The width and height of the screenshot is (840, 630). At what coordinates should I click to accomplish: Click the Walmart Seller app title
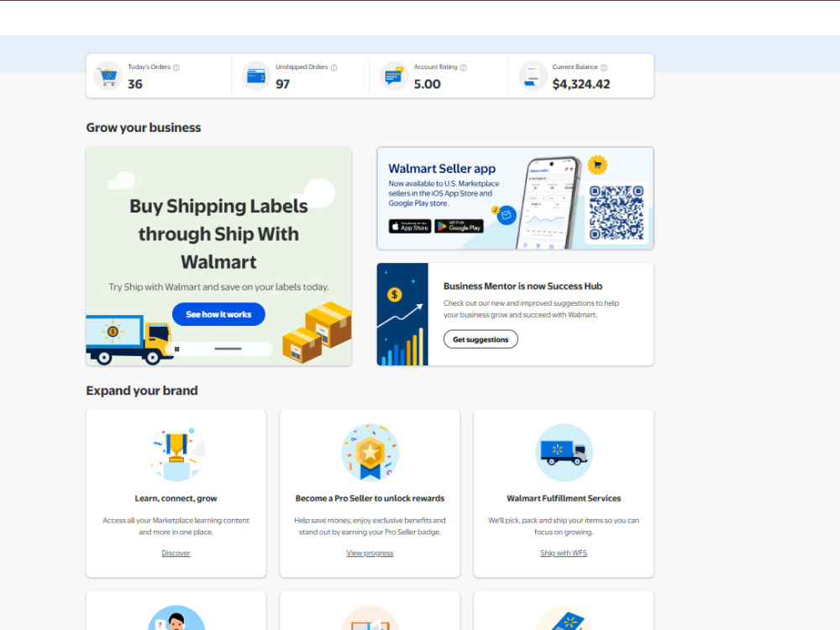(442, 168)
